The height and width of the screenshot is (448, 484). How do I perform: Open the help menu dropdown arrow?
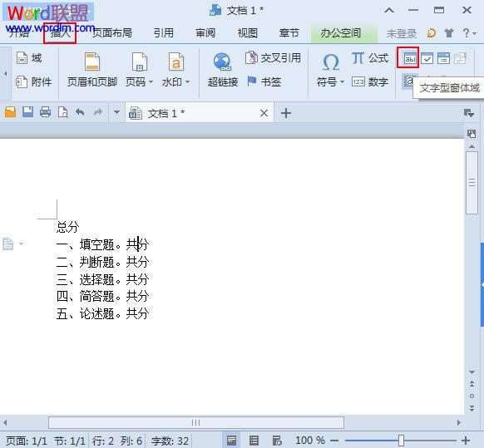[x=474, y=32]
